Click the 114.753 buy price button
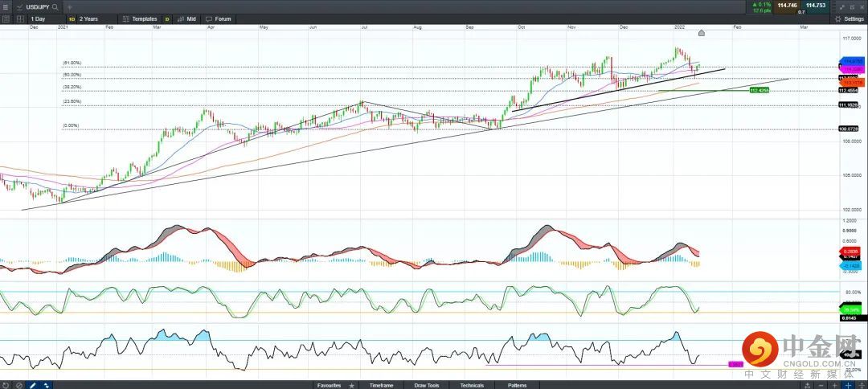 pos(816,6)
